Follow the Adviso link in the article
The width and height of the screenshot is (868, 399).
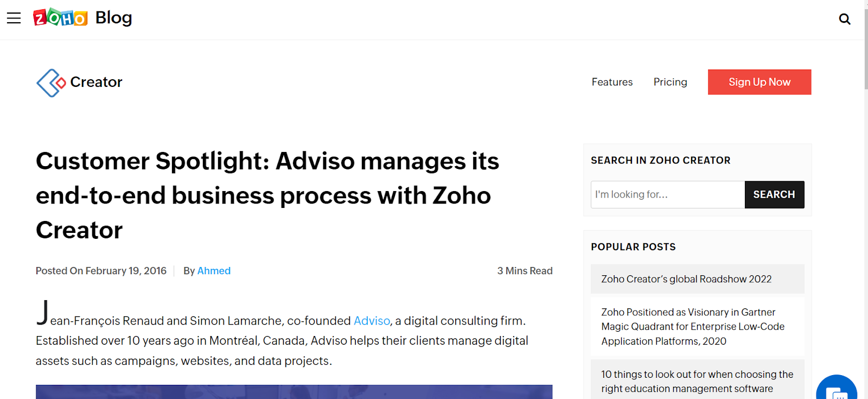372,321
